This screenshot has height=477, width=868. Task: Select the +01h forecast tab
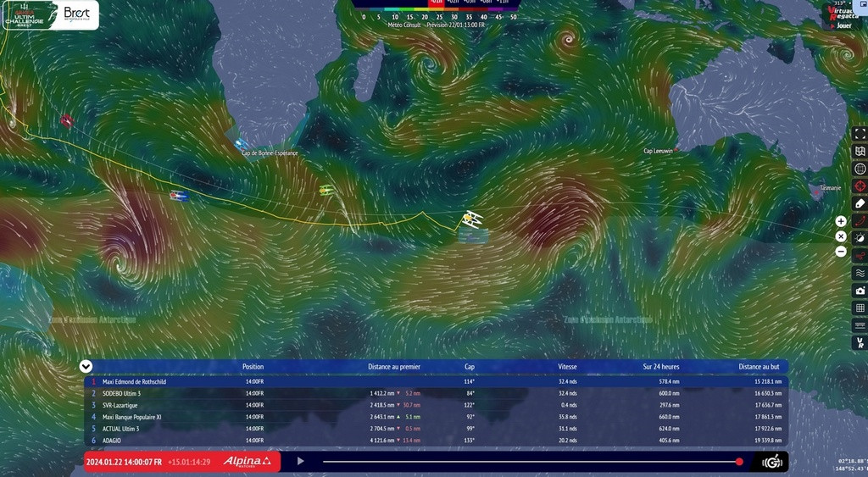pos(436,3)
